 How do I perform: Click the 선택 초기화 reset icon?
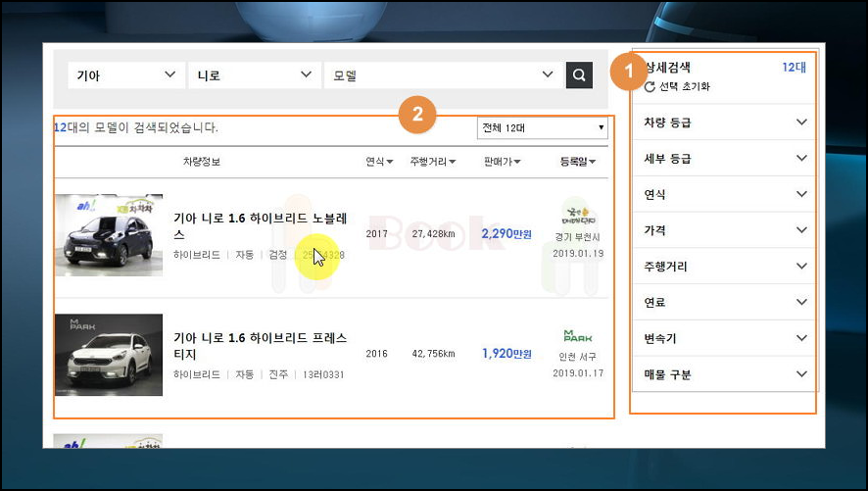(x=650, y=86)
